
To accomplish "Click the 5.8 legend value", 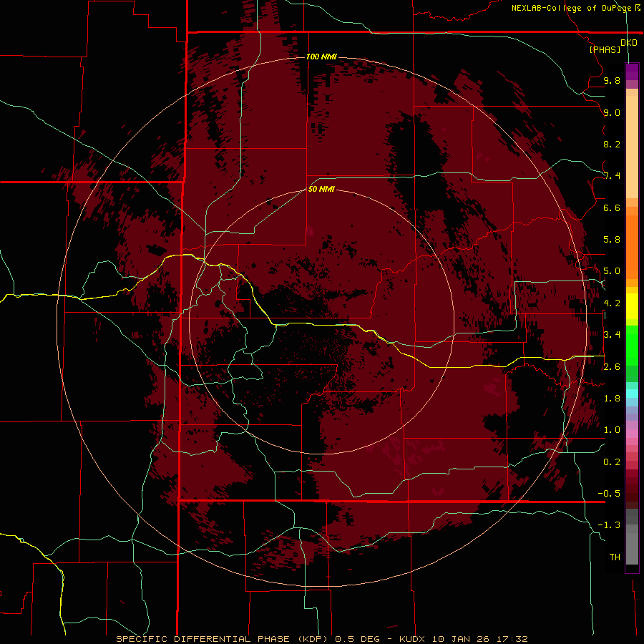I will click(612, 240).
